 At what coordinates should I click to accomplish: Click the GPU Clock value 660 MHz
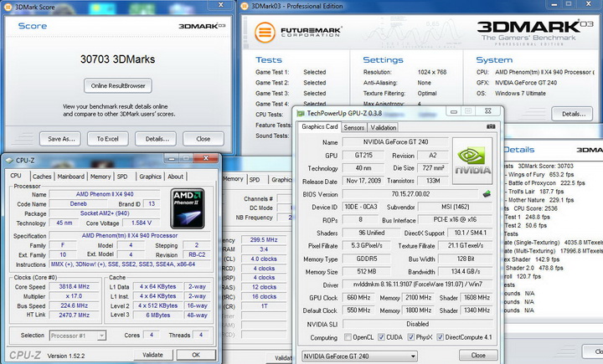coord(358,298)
